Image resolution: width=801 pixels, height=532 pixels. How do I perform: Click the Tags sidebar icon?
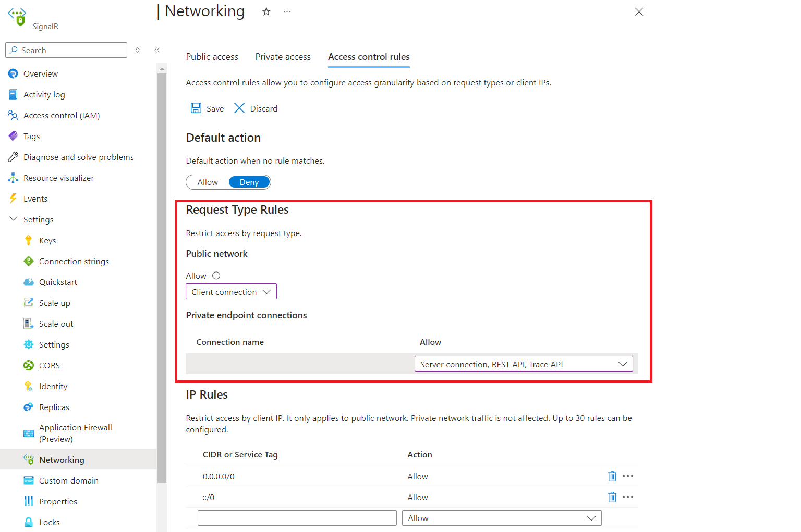[x=13, y=136]
